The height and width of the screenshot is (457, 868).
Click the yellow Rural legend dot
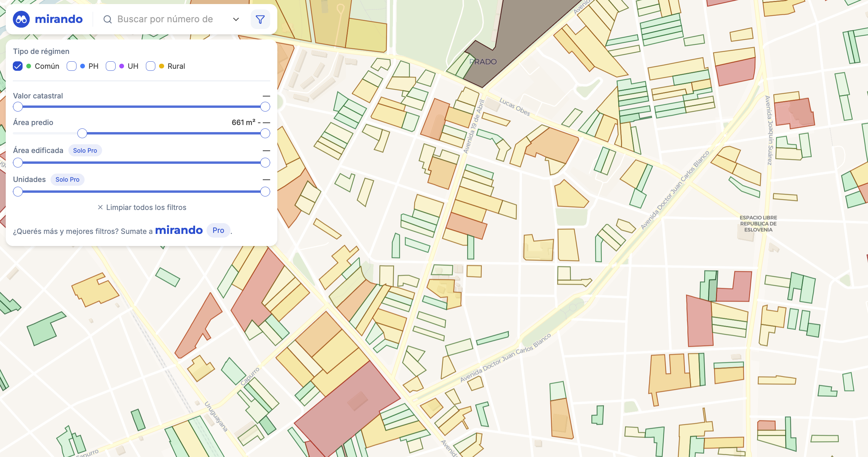161,66
